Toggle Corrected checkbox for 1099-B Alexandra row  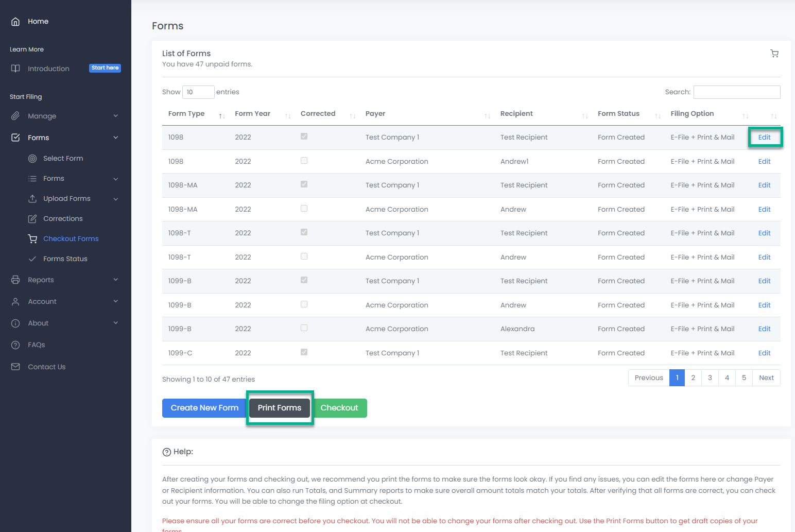pos(304,328)
